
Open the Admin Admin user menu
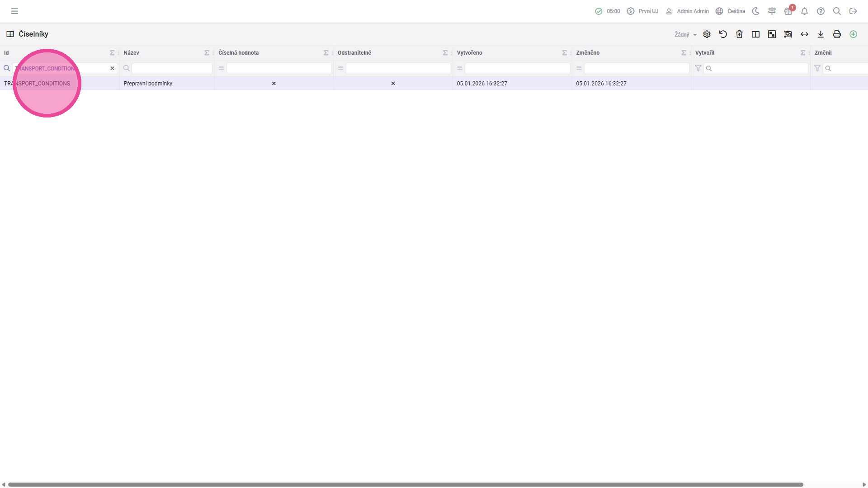click(687, 11)
